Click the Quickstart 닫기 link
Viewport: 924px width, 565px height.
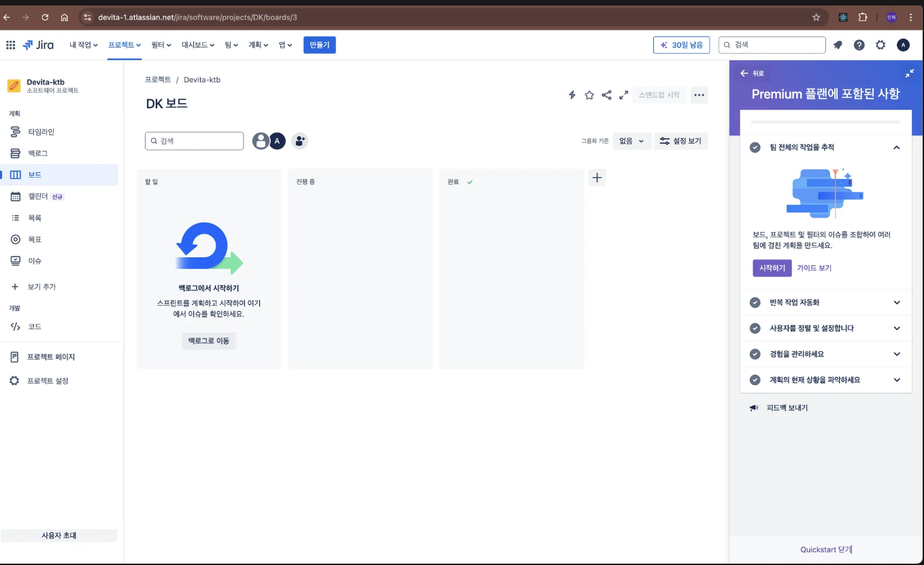[825, 549]
